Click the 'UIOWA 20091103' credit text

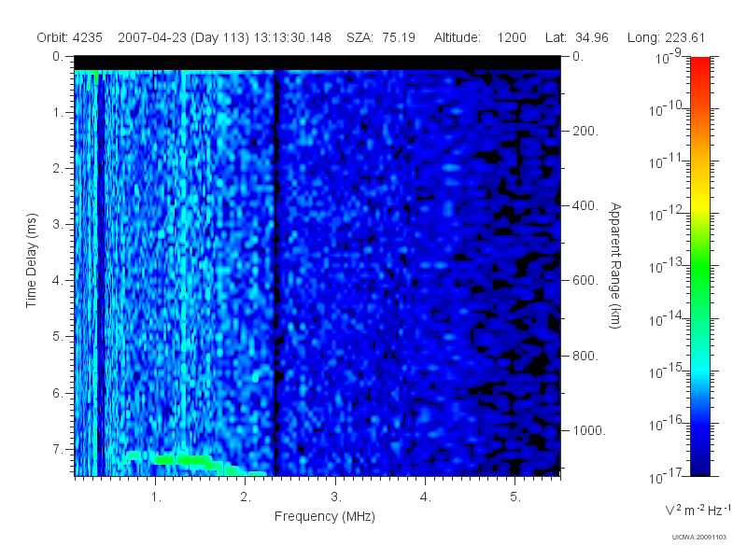pos(698,538)
